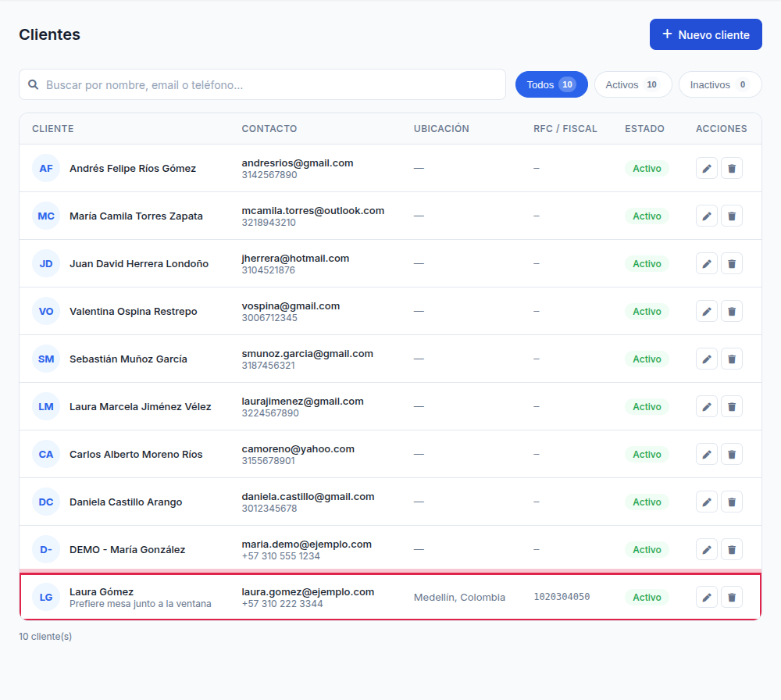The height and width of the screenshot is (700, 781).
Task: Click the CONTACTO column header
Action: pyautogui.click(x=269, y=129)
